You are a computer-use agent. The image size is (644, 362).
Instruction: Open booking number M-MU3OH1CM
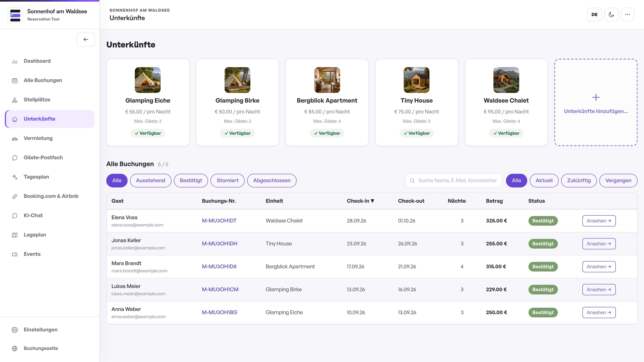click(220, 289)
